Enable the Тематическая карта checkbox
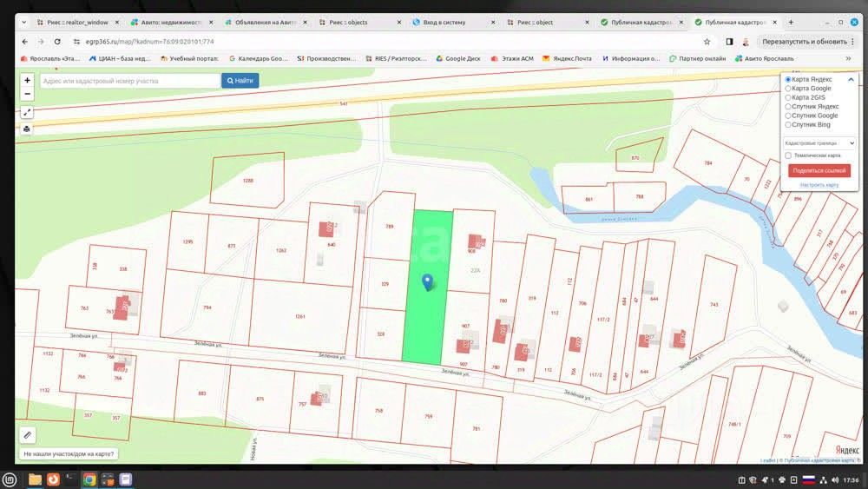This screenshot has height=489, width=868. 788,155
